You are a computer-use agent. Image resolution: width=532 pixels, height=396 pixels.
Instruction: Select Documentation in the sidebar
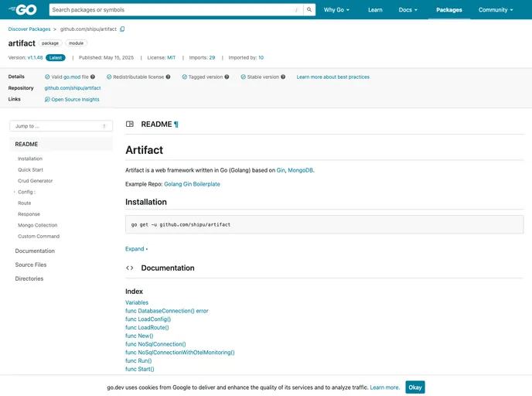coord(35,251)
